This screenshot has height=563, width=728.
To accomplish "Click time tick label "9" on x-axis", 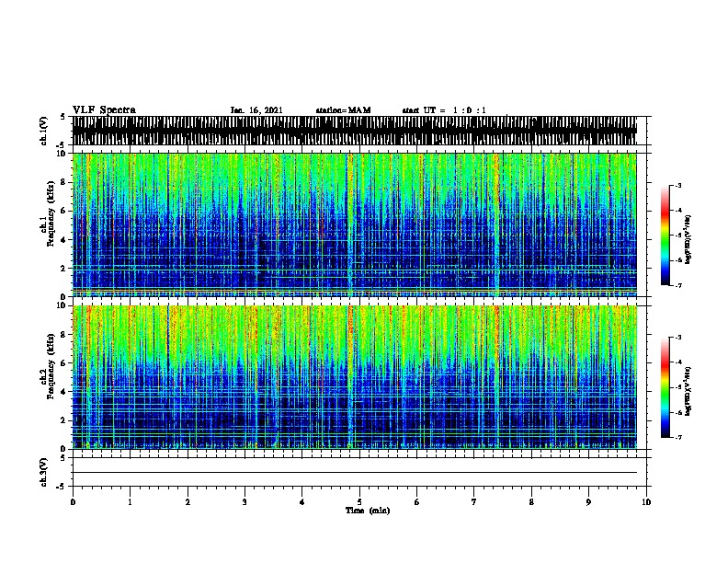I will 588,502.
